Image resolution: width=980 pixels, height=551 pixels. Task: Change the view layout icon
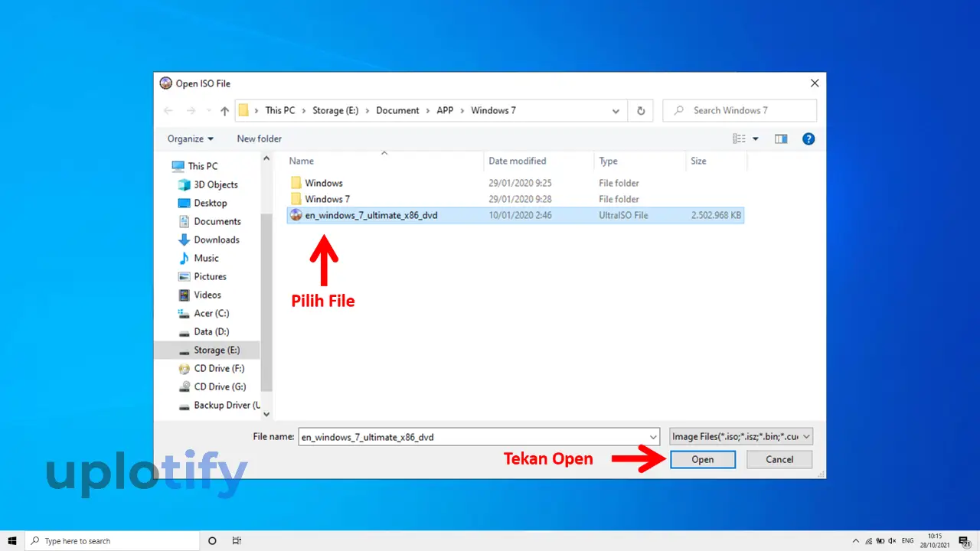tap(739, 139)
